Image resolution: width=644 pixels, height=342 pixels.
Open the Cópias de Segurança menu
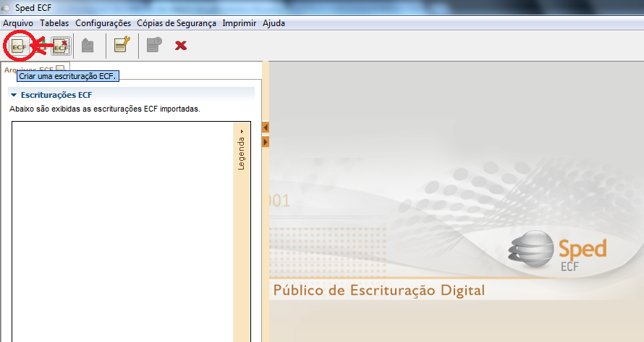click(x=177, y=23)
